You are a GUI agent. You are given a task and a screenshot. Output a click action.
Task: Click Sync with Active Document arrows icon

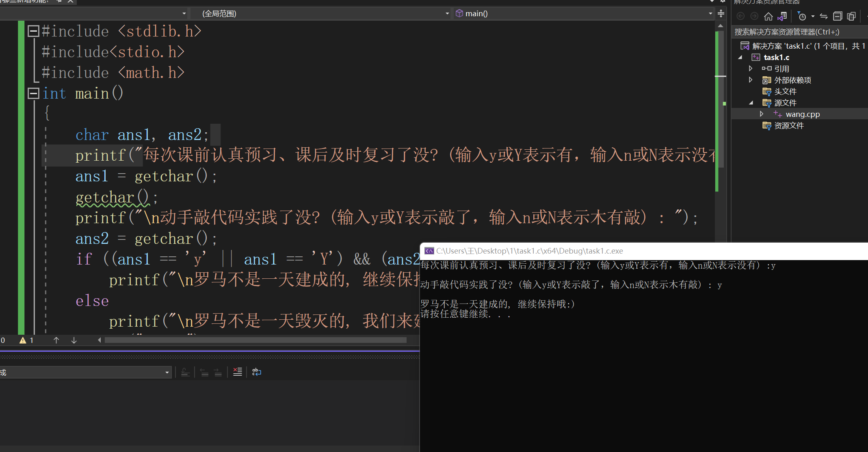point(824,16)
